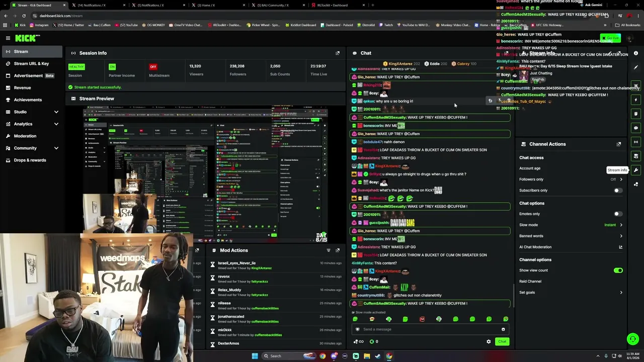
Task: Click the lightning bolt icon in right rail
Action: click(636, 100)
